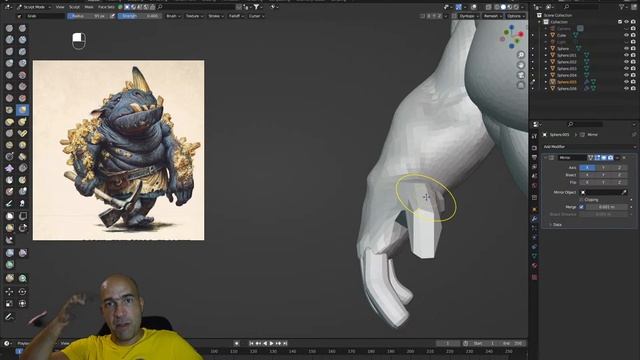Screen dimensions: 640x360
Task: Hide Cube with its eye icon
Action: coord(626,35)
